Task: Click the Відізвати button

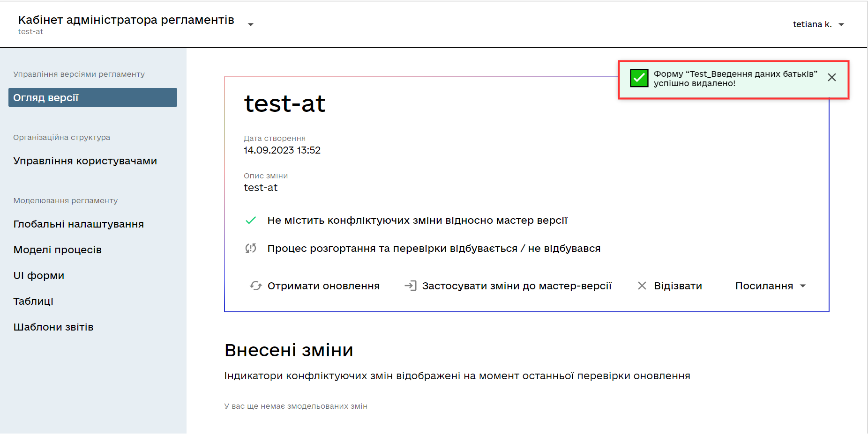Action: [x=678, y=286]
